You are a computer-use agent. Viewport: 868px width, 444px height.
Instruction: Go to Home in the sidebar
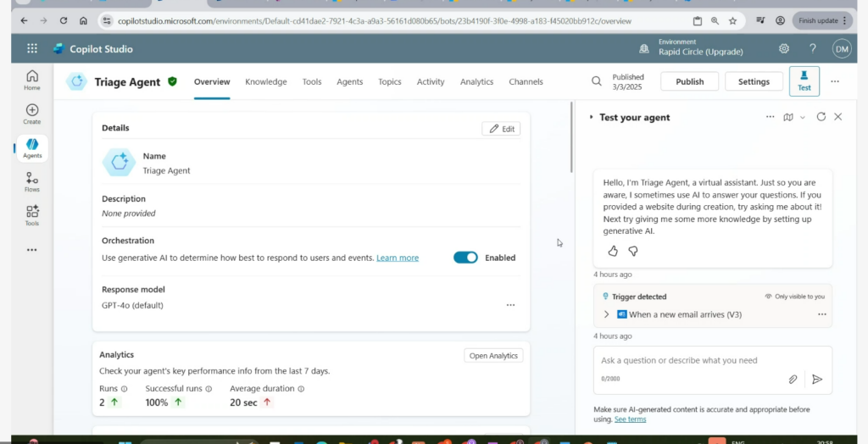coord(32,80)
